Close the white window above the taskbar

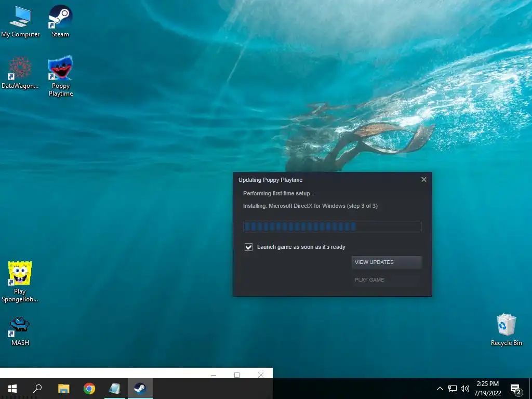pos(261,375)
